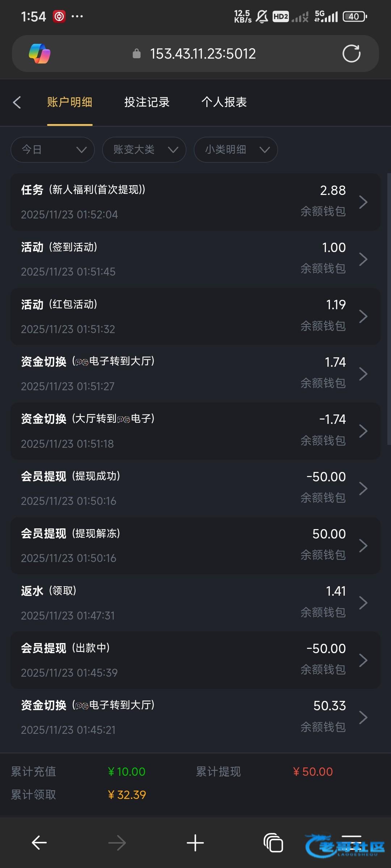Tap the browser back arrow at bottom
The width and height of the screenshot is (391, 868).
39,843
